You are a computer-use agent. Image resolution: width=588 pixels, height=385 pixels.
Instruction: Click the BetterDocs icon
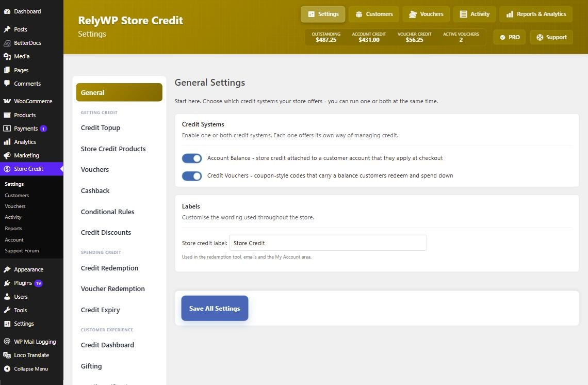pyautogui.click(x=7, y=43)
